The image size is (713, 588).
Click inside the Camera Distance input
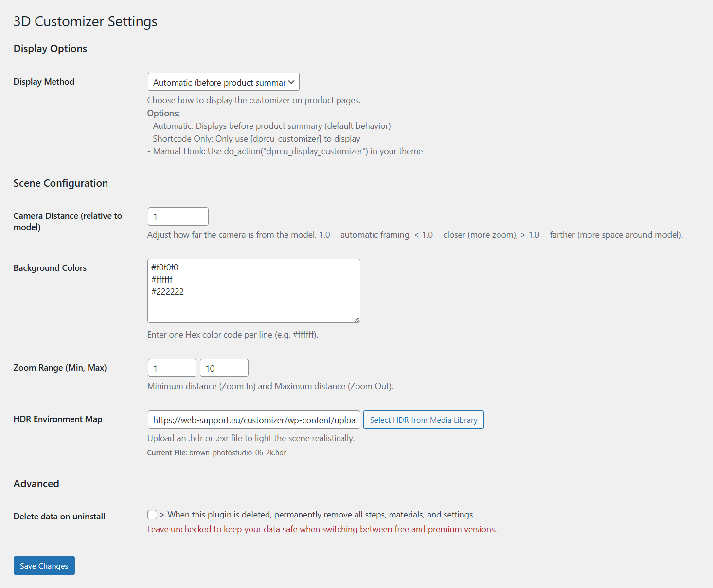pyautogui.click(x=178, y=216)
